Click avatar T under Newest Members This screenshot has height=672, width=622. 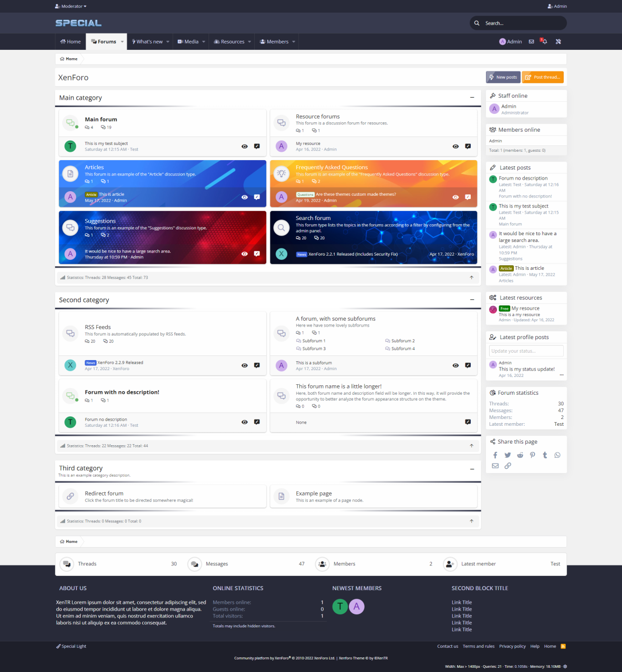(x=340, y=607)
